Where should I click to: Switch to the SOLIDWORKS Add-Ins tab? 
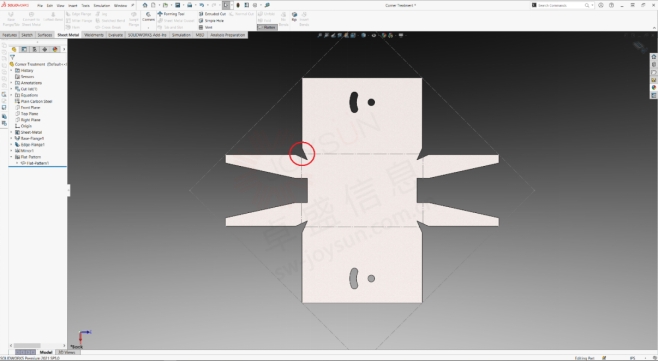[147, 35]
